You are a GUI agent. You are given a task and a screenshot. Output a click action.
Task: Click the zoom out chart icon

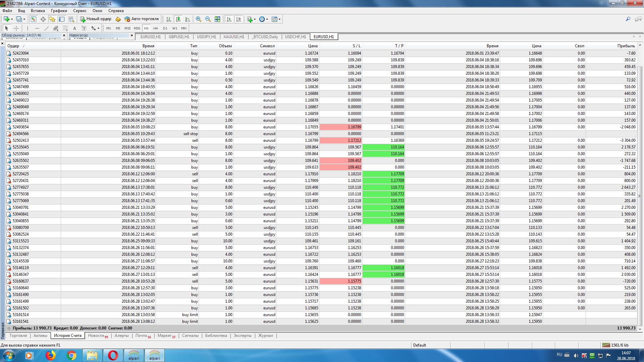click(x=208, y=19)
